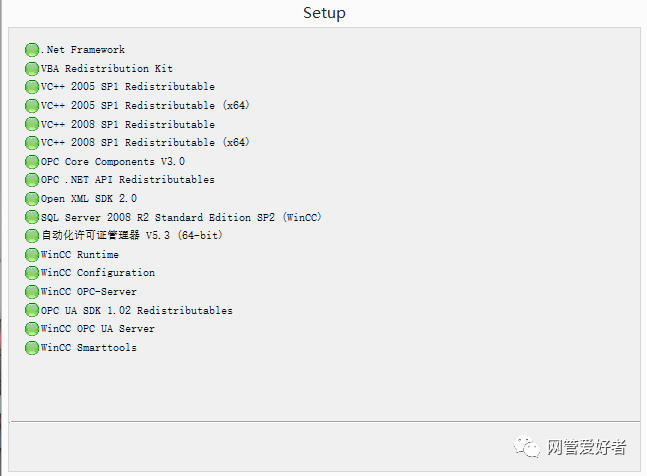Click the 网管爱好者 watermark text

coord(586,447)
